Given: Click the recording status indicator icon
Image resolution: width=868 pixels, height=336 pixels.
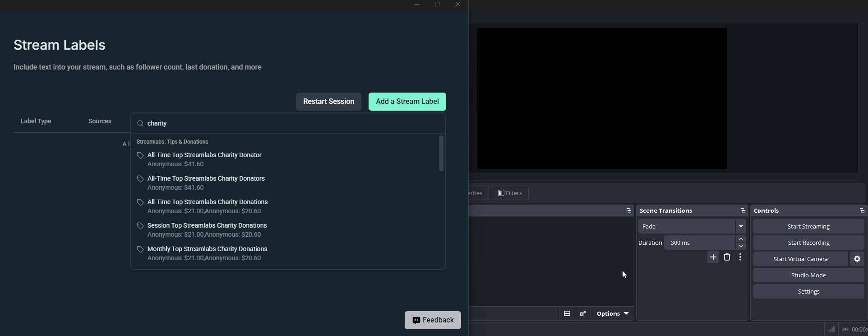Looking at the screenshot, I should pyautogui.click(x=845, y=329).
